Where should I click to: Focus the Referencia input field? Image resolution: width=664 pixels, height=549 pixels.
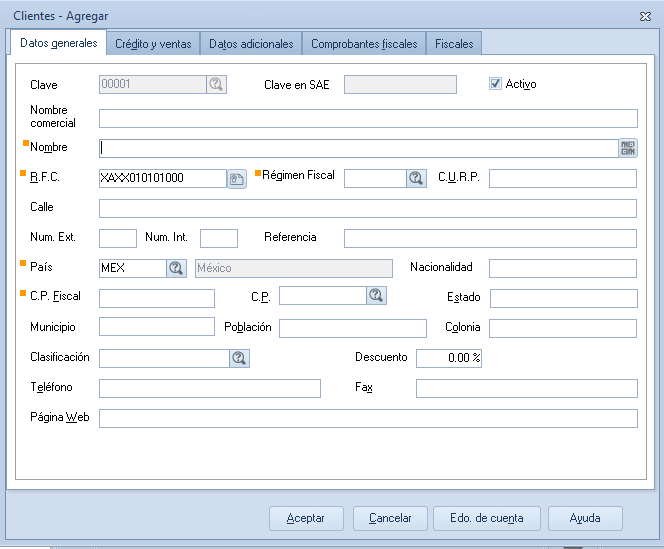(x=490, y=238)
